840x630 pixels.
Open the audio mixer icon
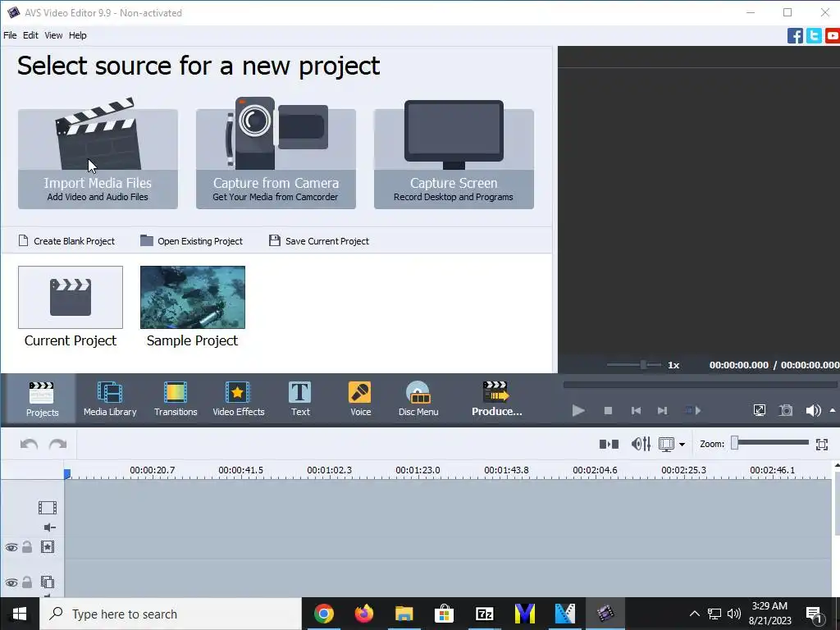click(x=641, y=444)
